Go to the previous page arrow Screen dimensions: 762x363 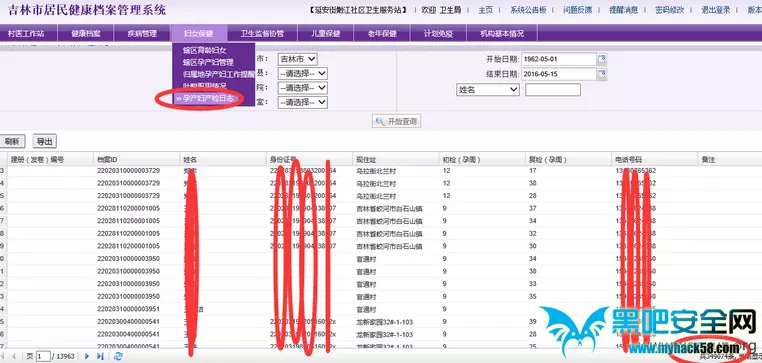13,356
